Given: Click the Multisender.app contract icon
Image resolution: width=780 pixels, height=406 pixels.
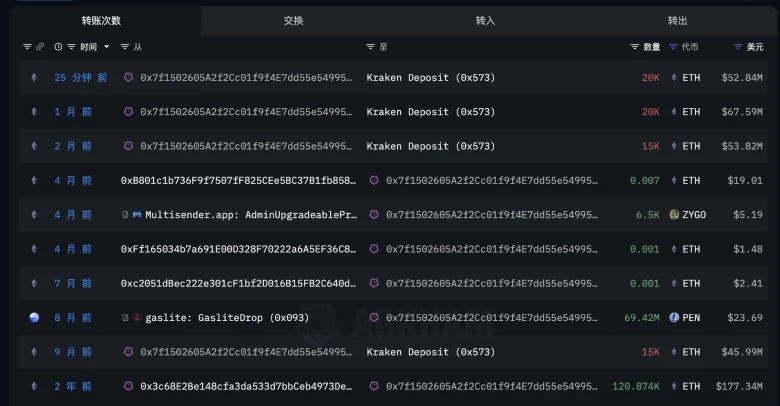Looking at the screenshot, I should pos(136,215).
